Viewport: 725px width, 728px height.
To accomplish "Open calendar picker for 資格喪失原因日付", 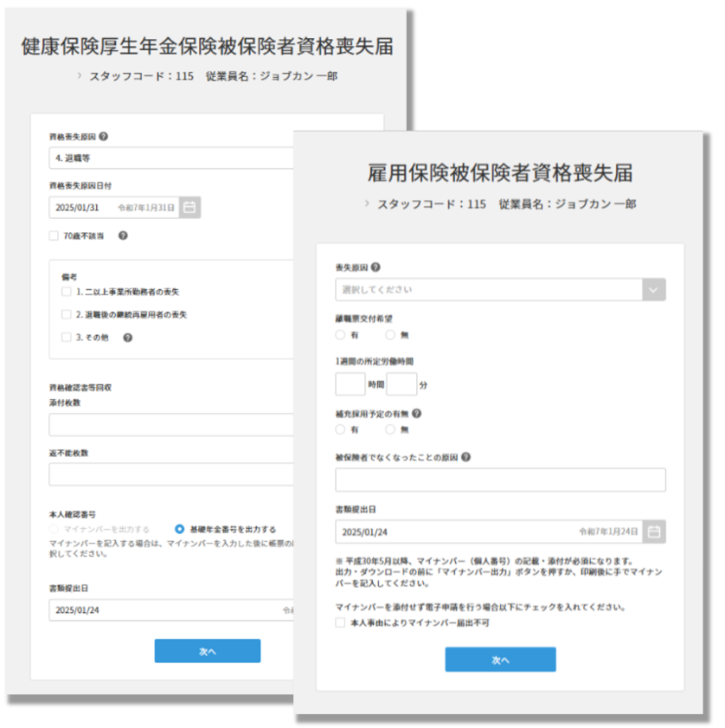I will click(x=190, y=208).
